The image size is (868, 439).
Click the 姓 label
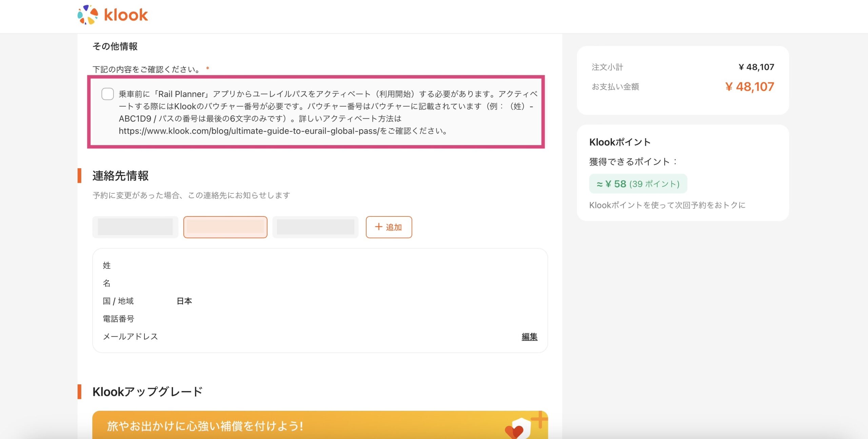click(x=107, y=265)
